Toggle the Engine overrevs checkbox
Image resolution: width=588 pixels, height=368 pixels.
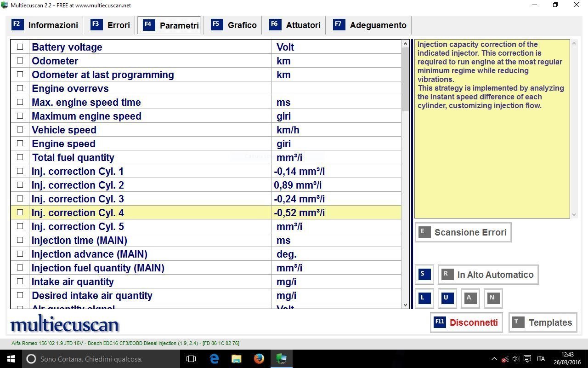[20, 88]
